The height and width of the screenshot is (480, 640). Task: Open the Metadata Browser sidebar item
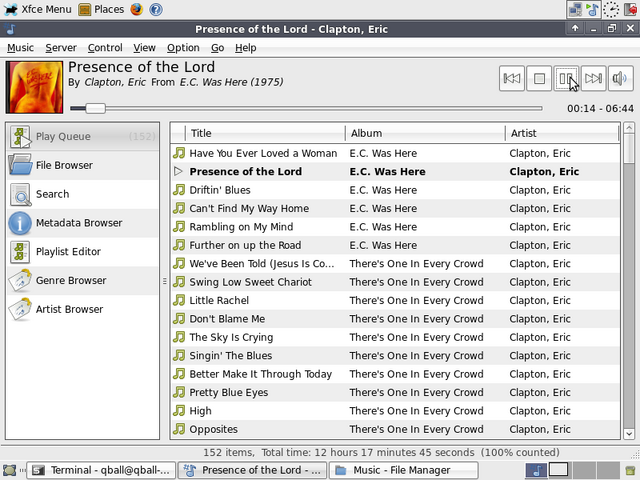tap(83, 223)
